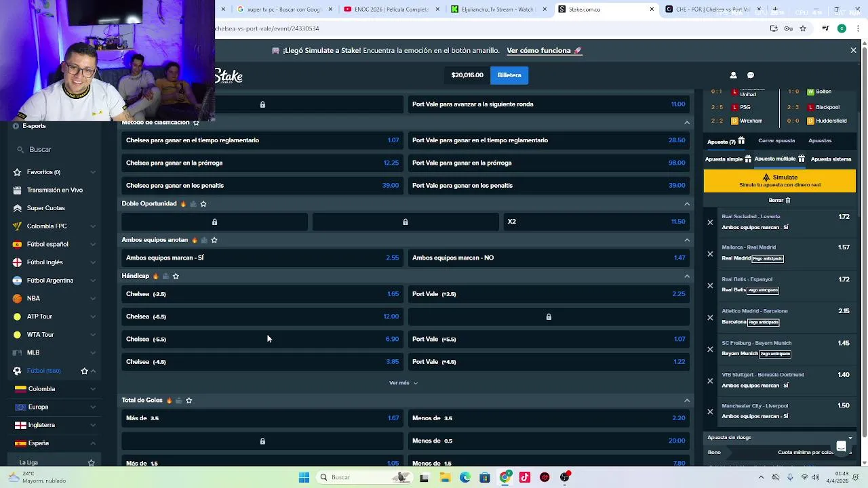Image resolution: width=868 pixels, height=488 pixels.
Task: Open Ver cómo funciona link
Action: tap(544, 50)
